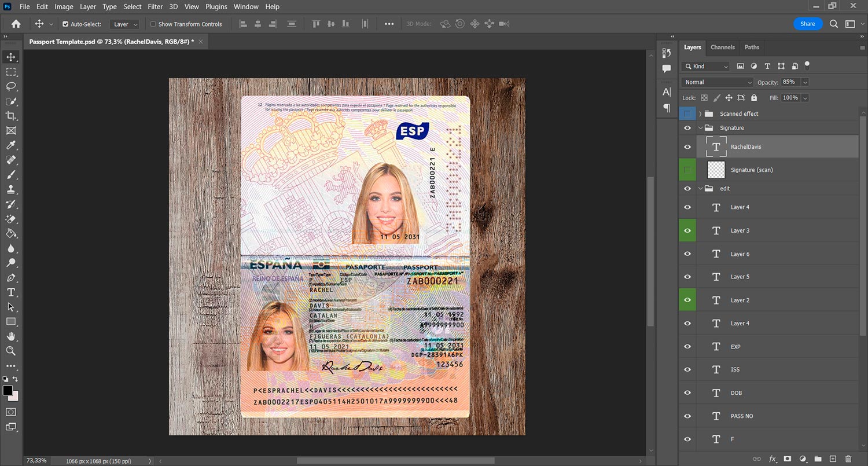The image size is (868, 466).
Task: Open the Normal blend mode dropdown
Action: point(718,82)
